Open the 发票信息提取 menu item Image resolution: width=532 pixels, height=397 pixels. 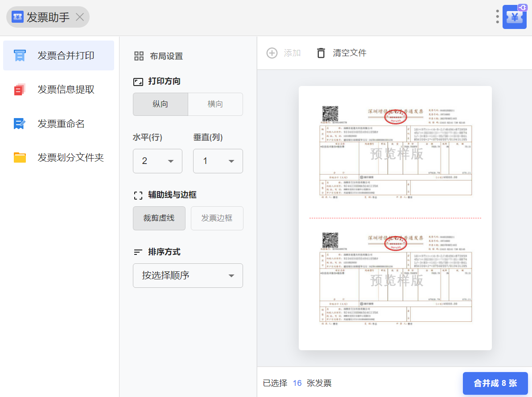point(66,90)
